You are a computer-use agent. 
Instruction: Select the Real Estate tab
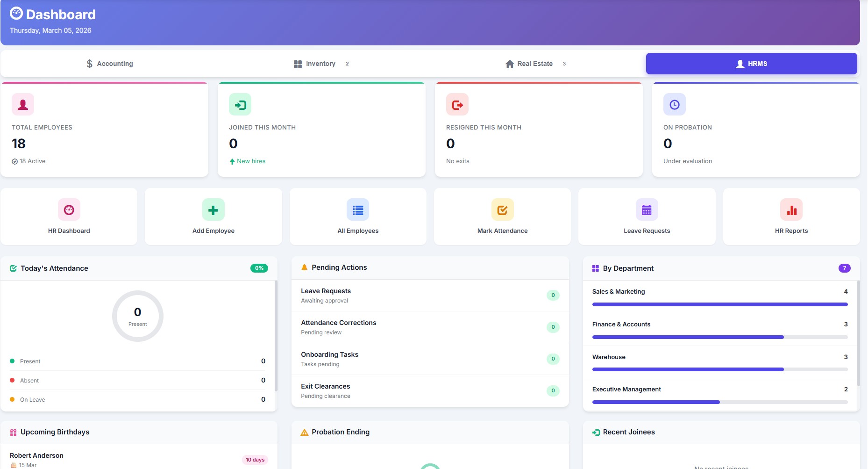pyautogui.click(x=534, y=64)
